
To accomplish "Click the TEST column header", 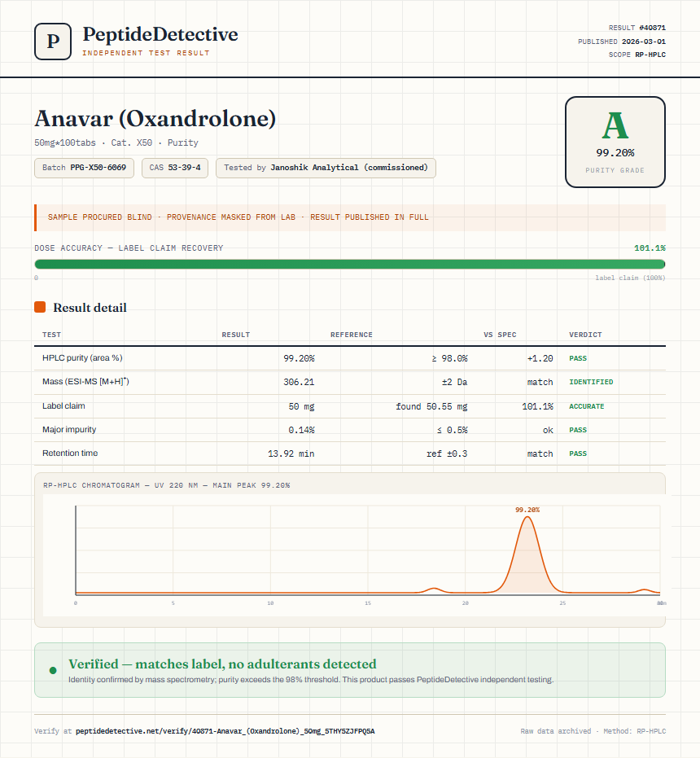I will [x=52, y=335].
